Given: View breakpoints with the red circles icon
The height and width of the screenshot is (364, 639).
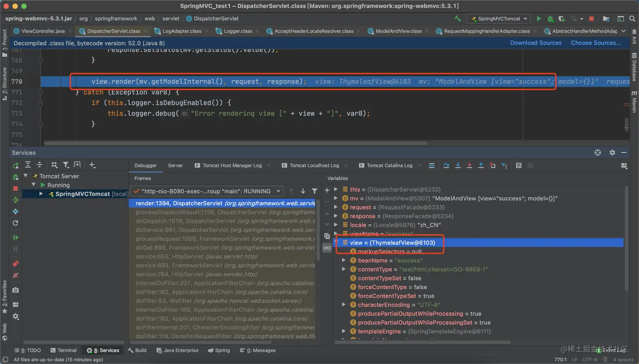Looking at the screenshot, I should click(16, 264).
